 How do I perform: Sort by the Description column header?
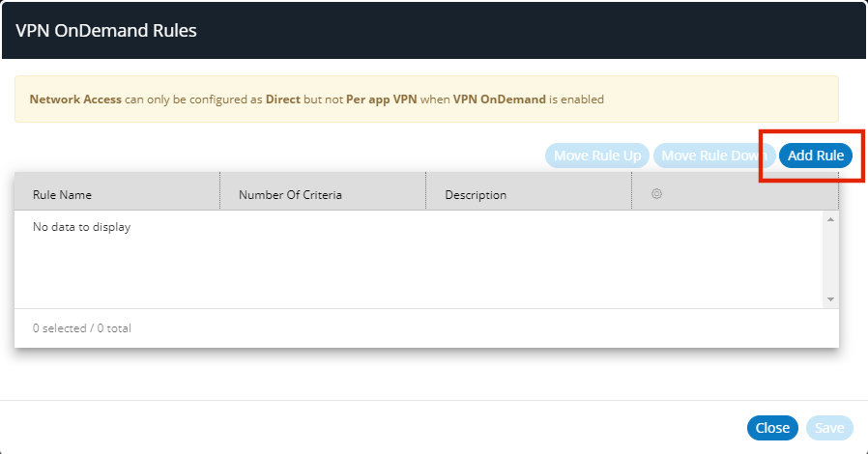point(475,195)
